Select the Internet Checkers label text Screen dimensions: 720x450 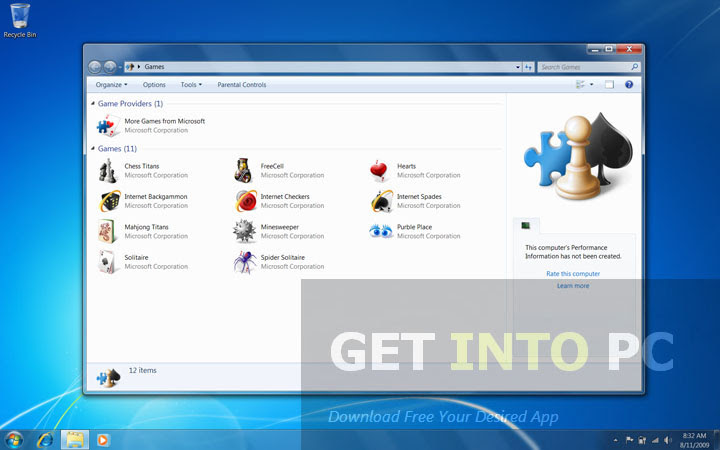[x=285, y=197]
